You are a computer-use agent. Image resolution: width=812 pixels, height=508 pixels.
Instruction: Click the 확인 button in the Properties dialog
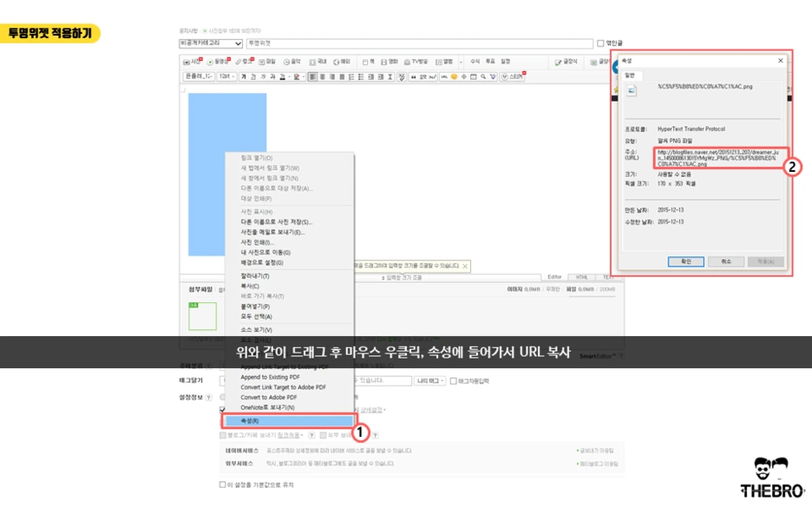coord(686,261)
